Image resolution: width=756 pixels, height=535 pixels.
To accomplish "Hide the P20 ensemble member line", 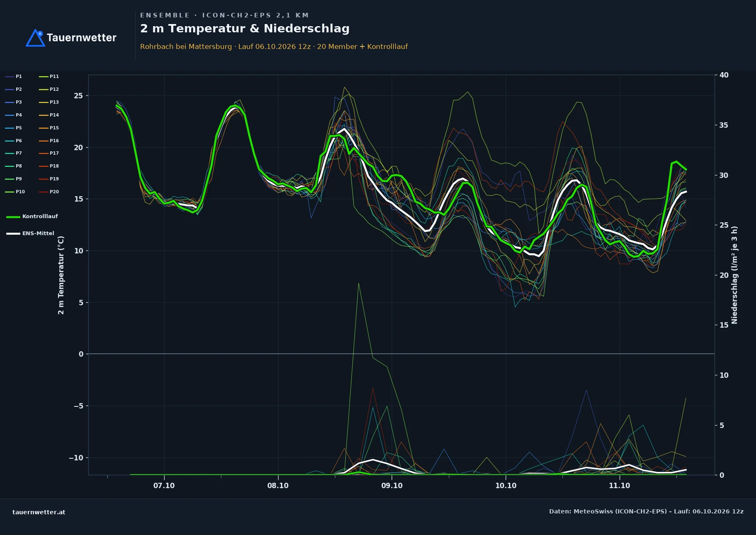I will (x=49, y=192).
